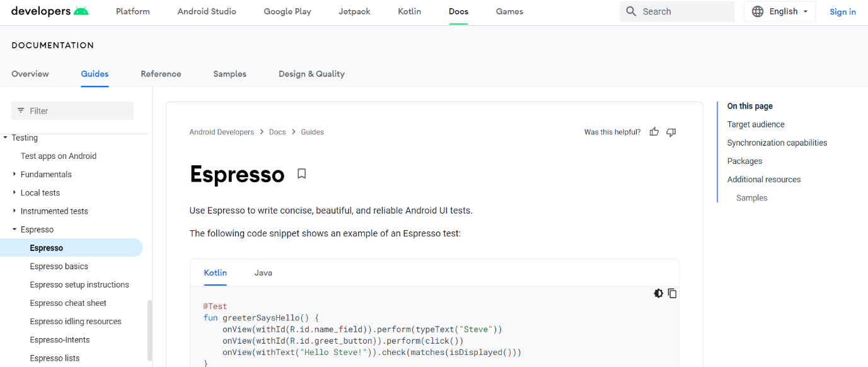Click the Android Developers breadcrumb
This screenshot has height=367, width=868.
[222, 132]
